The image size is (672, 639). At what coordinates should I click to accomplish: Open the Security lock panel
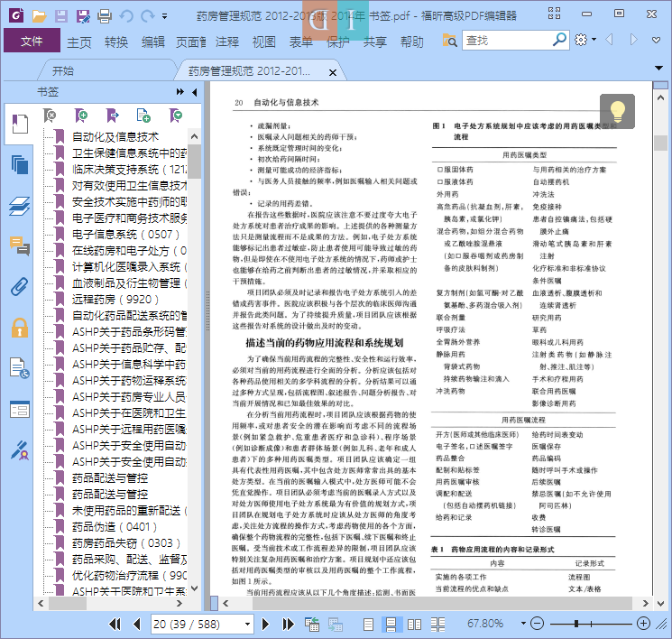click(x=19, y=328)
